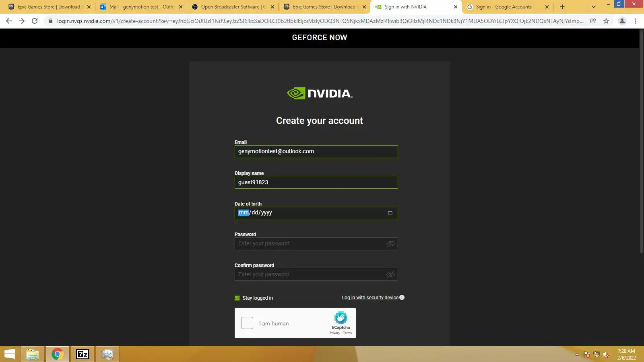Close the Open Broadcaster Software tab

tap(272, 7)
